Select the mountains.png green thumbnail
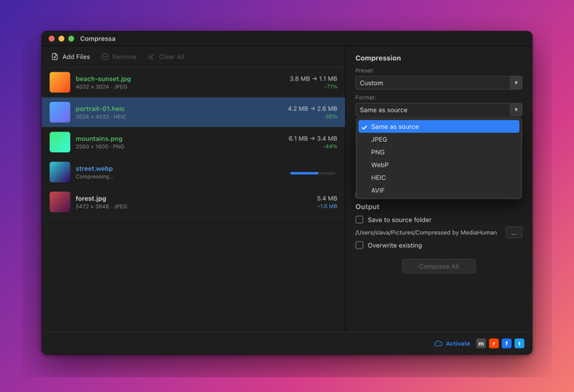574x392 pixels. (60, 142)
